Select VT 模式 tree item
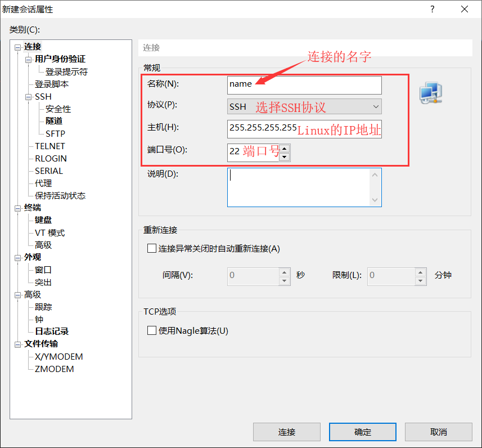Image resolution: width=482 pixels, height=448 pixels. (50, 232)
